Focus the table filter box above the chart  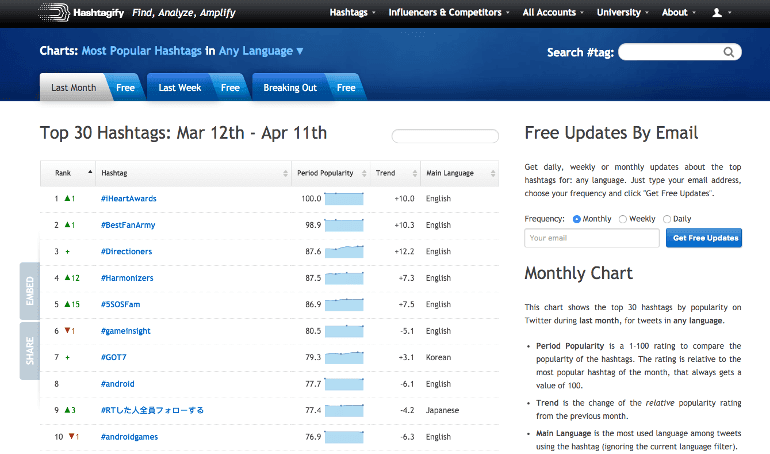tap(445, 136)
